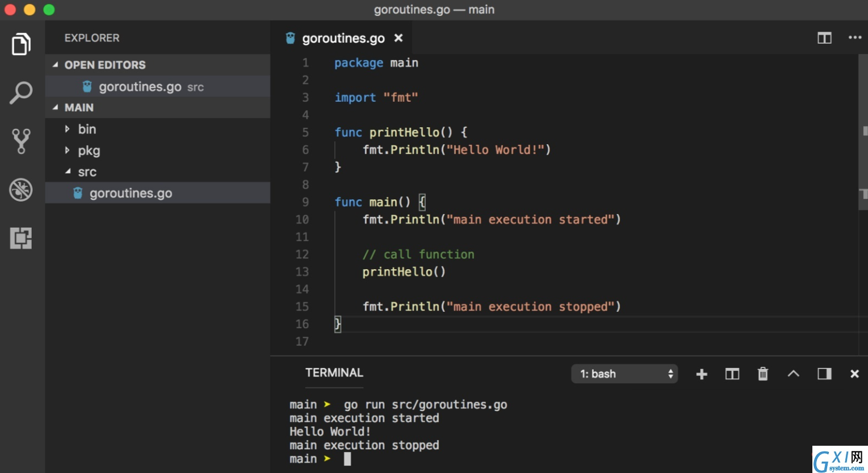Click the "main execution stopped" Println line

click(x=492, y=307)
